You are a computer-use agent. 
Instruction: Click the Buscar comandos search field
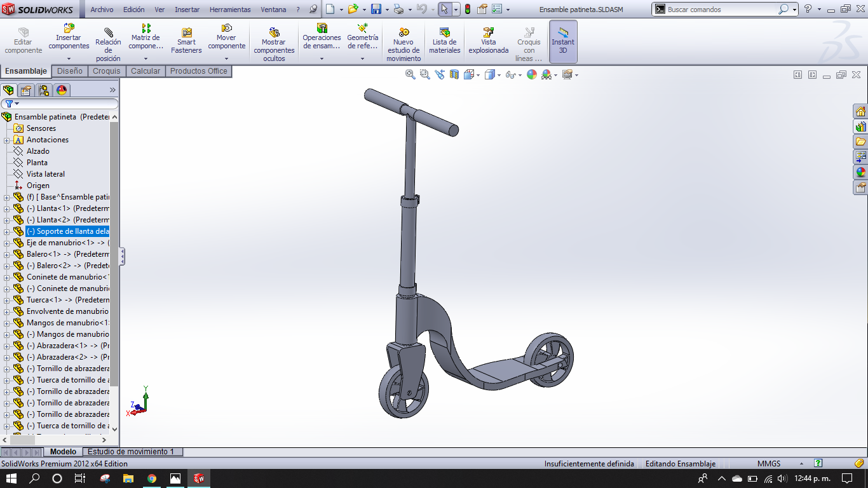[x=722, y=10]
